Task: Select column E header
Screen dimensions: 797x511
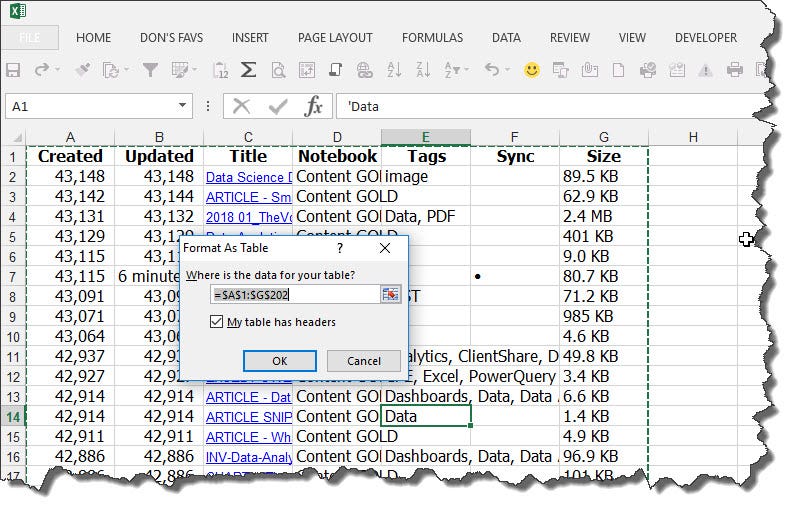Action: click(x=425, y=137)
